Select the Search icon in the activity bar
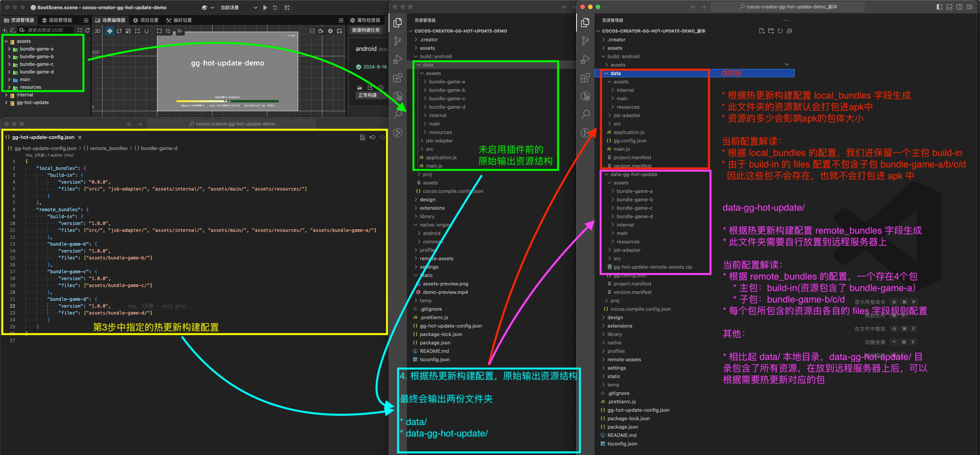Image resolution: width=980 pixels, height=455 pixels. (398, 114)
